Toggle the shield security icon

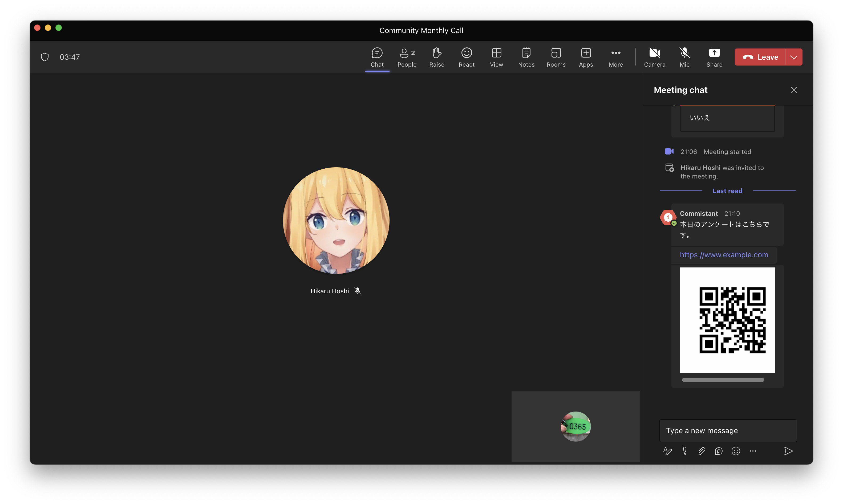click(x=45, y=57)
